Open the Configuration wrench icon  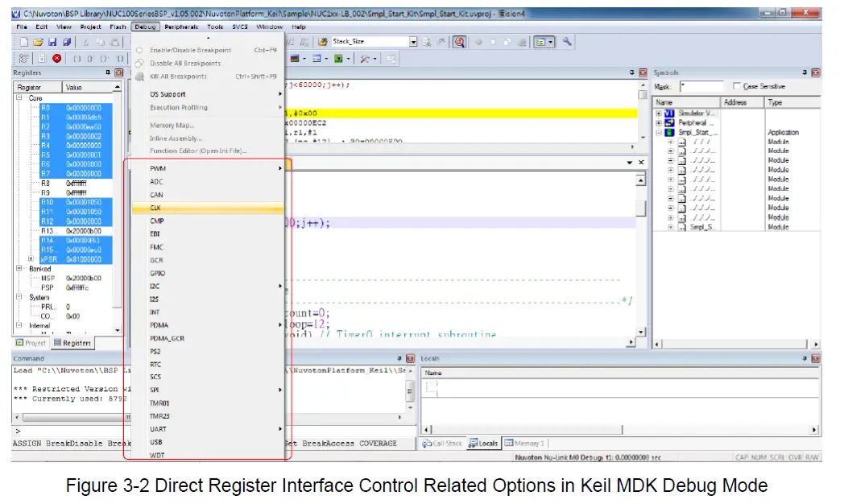[x=567, y=42]
